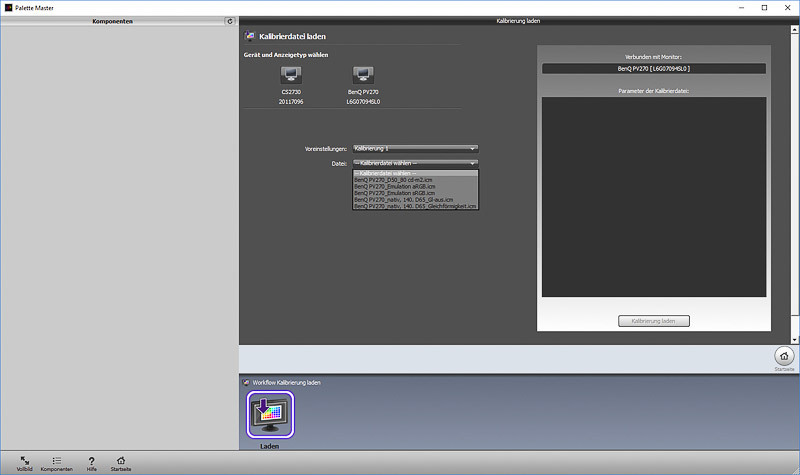Click the Laden workflow step icon

click(x=271, y=414)
